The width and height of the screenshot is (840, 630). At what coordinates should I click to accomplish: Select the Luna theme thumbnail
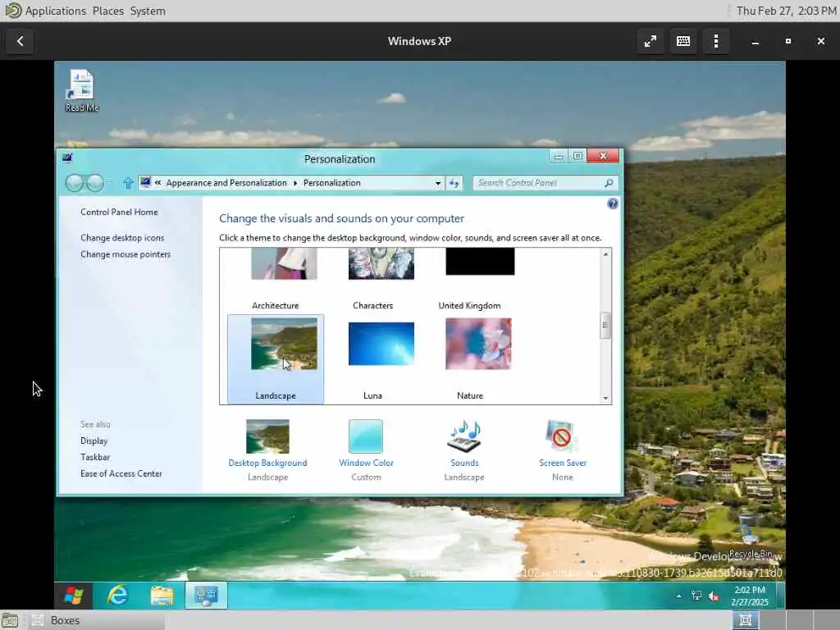[381, 344]
